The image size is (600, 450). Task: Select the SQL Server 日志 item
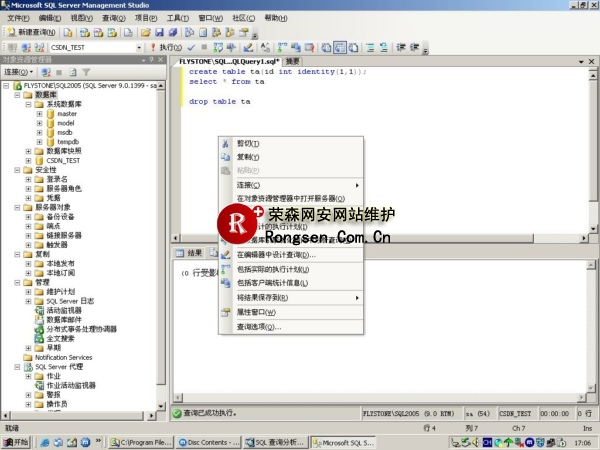coord(70,301)
